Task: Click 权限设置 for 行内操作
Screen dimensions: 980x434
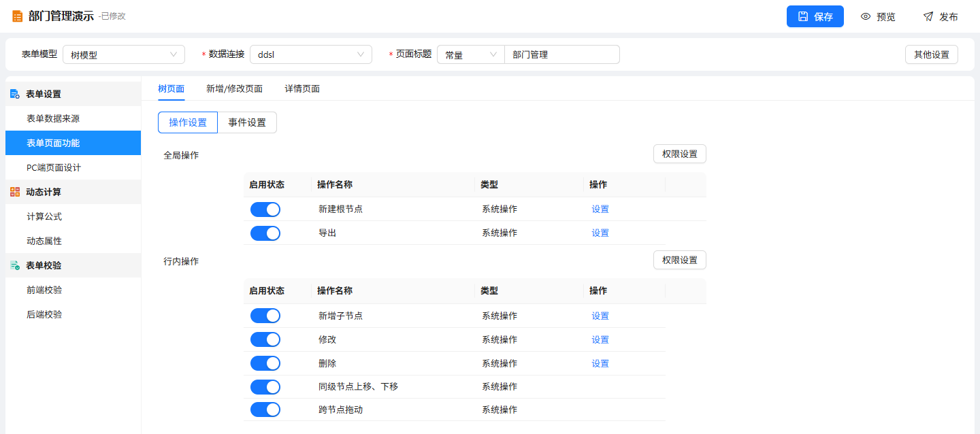Action: click(680, 260)
